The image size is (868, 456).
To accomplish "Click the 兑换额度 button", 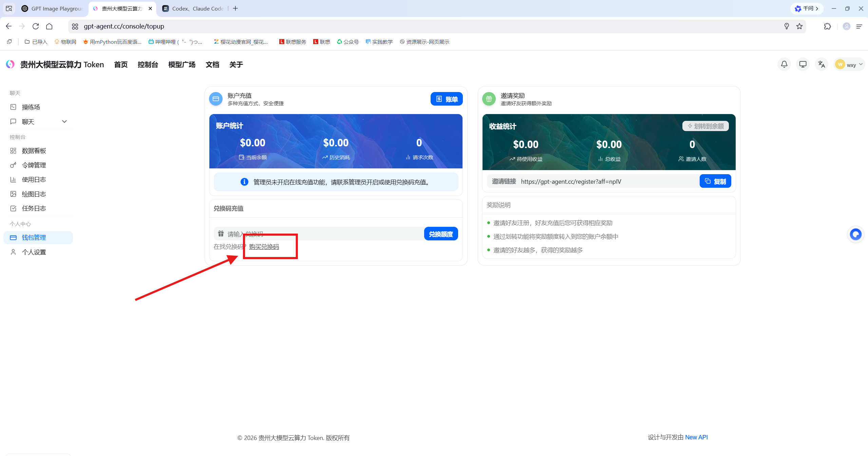I will pos(441,234).
